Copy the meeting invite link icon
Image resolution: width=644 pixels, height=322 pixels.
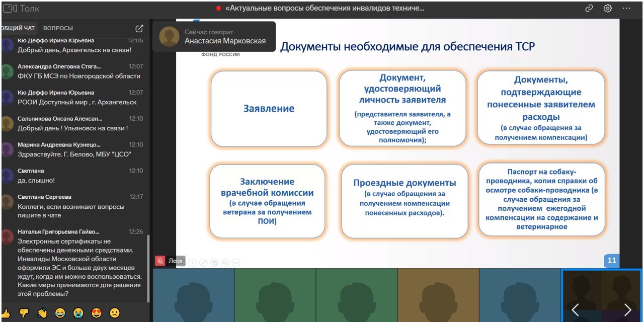589,9
